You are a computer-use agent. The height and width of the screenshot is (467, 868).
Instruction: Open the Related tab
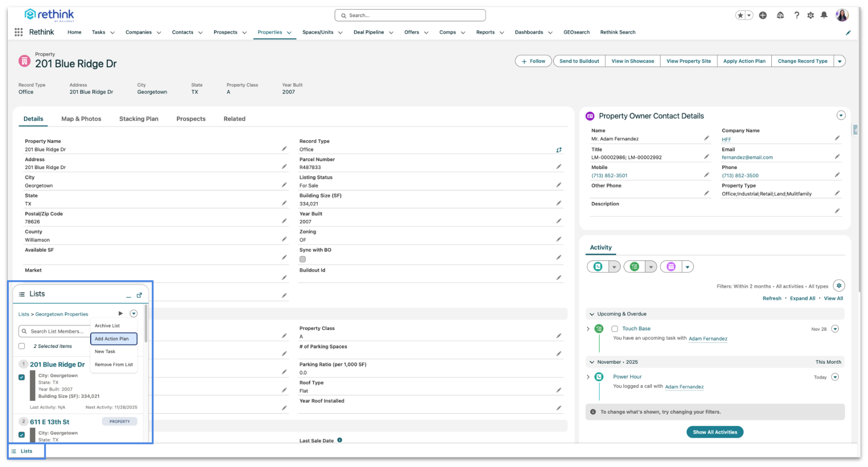pos(235,119)
